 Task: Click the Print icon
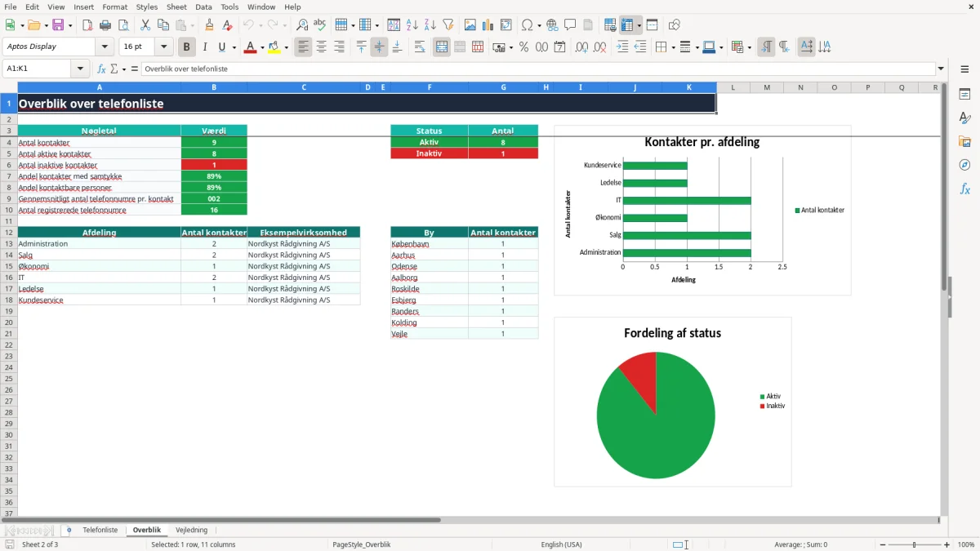(x=105, y=25)
